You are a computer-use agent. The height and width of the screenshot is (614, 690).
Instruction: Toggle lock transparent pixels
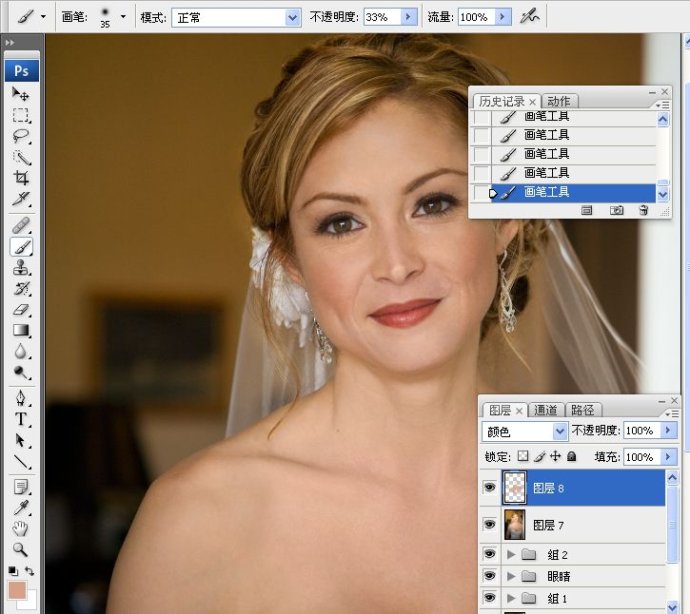pos(523,456)
